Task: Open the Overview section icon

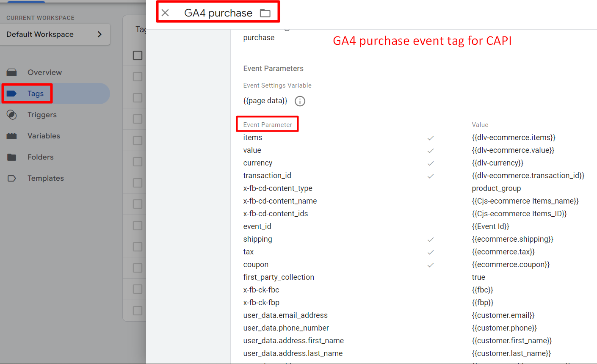Action: click(12, 72)
